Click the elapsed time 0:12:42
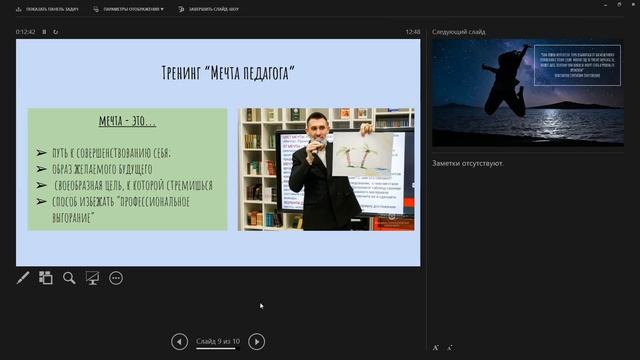Image resolution: width=640 pixels, height=360 pixels. 25,32
